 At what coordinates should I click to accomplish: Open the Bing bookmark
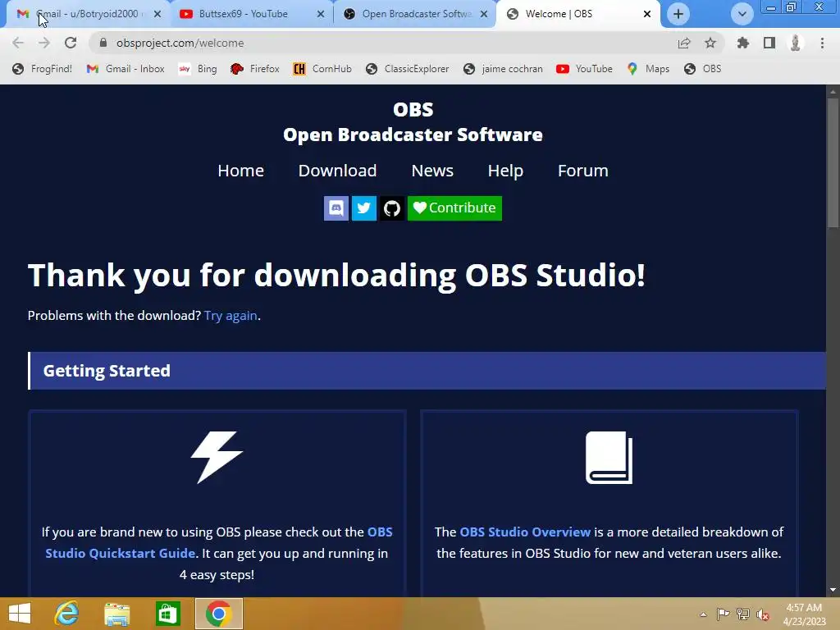[x=198, y=69]
